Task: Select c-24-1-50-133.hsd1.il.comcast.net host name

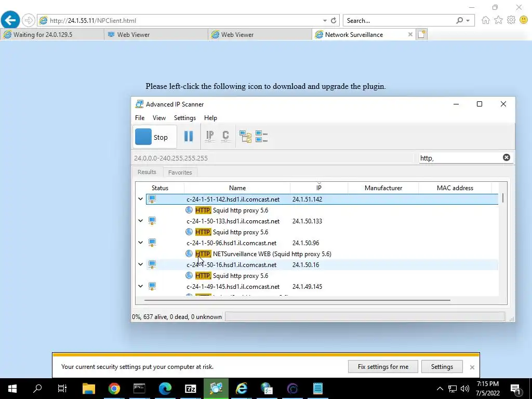Action: pos(233,221)
